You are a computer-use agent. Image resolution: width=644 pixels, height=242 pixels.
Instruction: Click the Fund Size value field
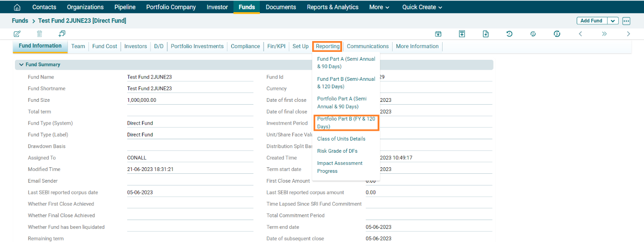(x=190, y=100)
